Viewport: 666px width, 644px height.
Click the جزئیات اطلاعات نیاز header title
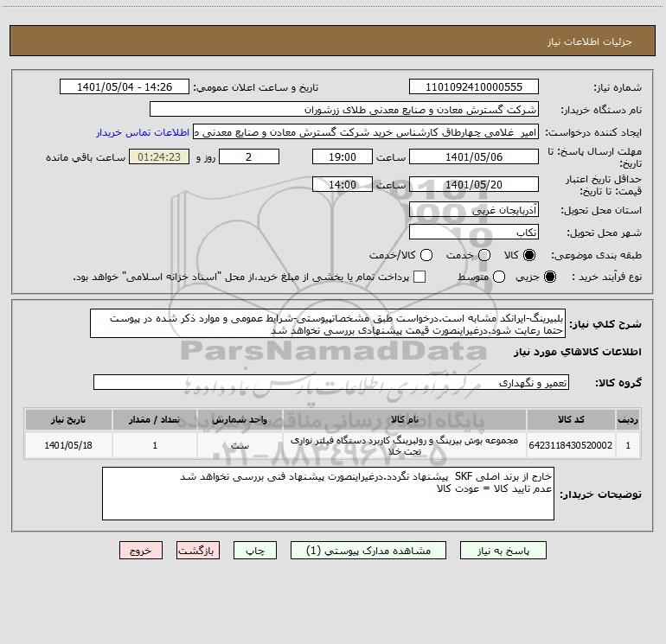pos(590,41)
